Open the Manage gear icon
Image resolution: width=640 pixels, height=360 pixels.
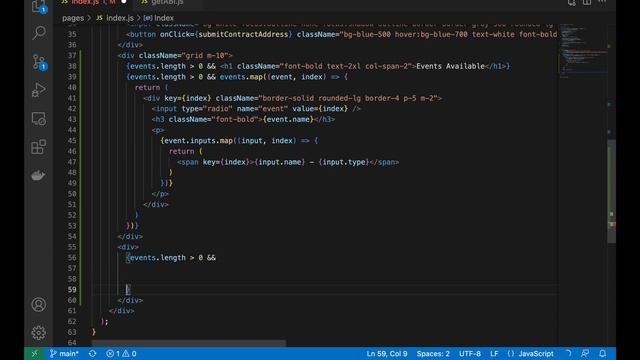click(39, 333)
